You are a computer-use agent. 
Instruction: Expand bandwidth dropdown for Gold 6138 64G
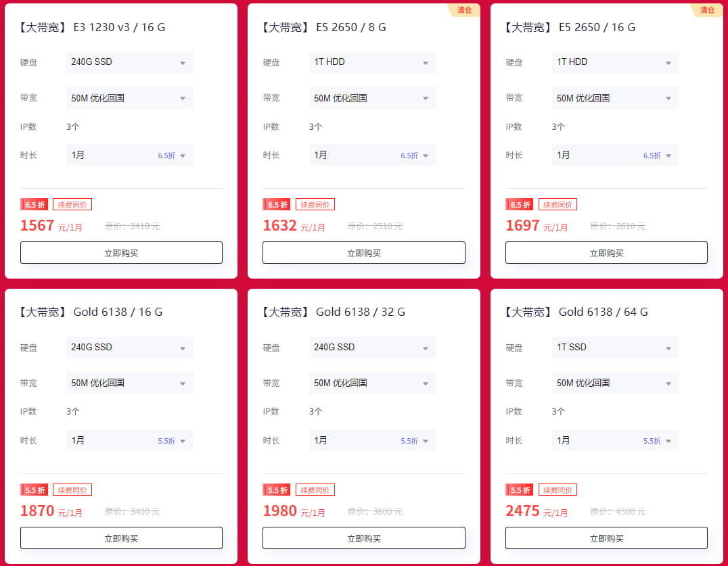pyautogui.click(x=615, y=383)
